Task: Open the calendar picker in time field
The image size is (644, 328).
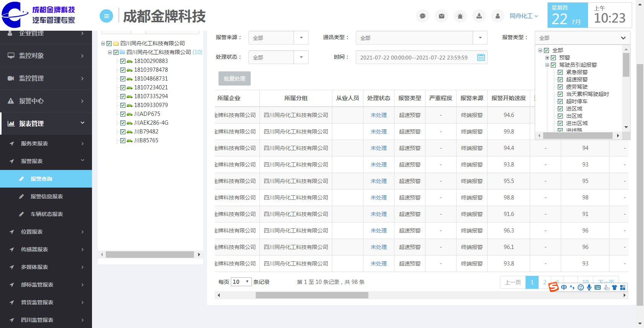Action: tap(481, 58)
